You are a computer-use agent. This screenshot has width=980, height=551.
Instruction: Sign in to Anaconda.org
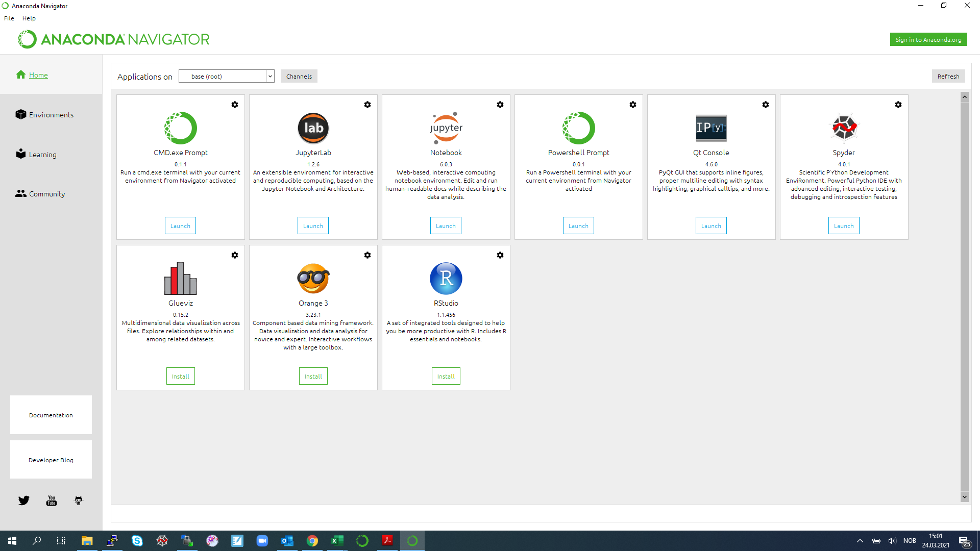[x=928, y=40]
